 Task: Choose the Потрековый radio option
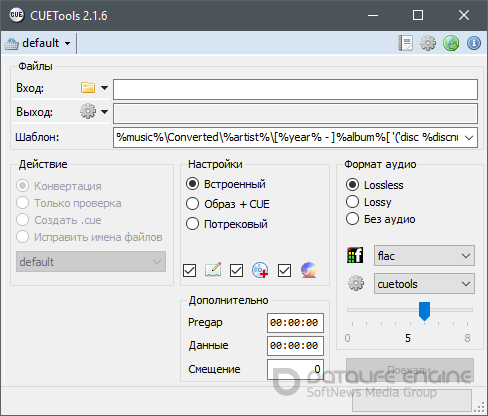pyautogui.click(x=227, y=224)
